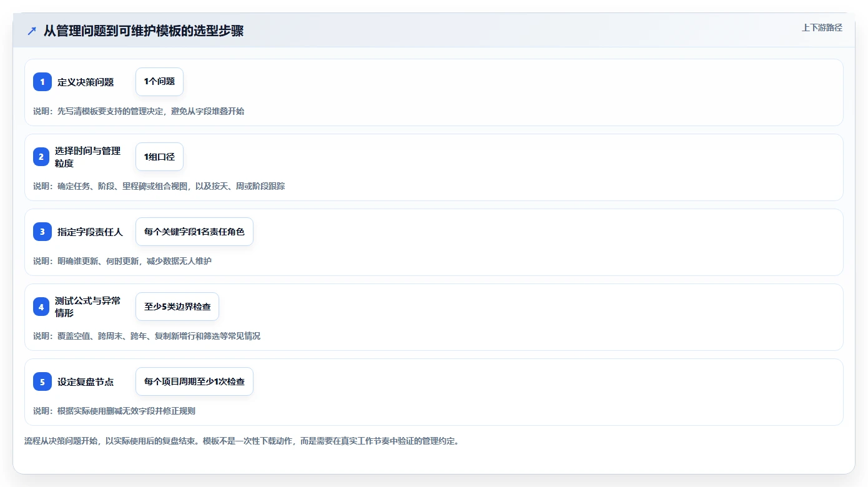Click the 至少5类边界检查 pill
This screenshot has width=868, height=487.
tap(177, 307)
